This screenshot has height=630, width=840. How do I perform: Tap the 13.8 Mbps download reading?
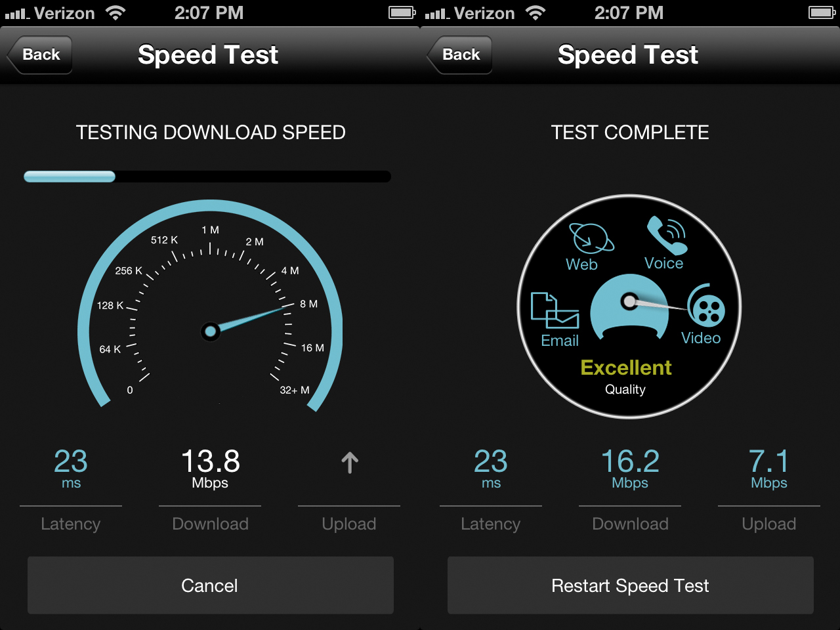(210, 469)
